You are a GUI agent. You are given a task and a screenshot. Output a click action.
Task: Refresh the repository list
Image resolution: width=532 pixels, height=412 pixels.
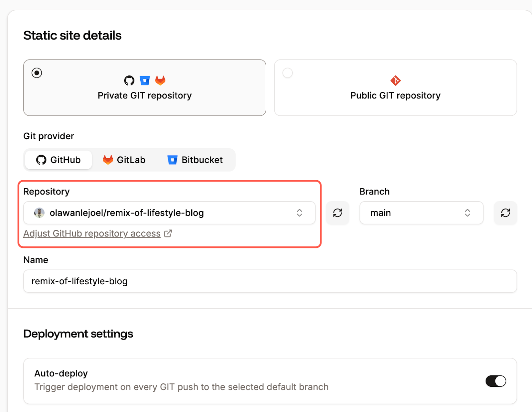click(x=337, y=213)
